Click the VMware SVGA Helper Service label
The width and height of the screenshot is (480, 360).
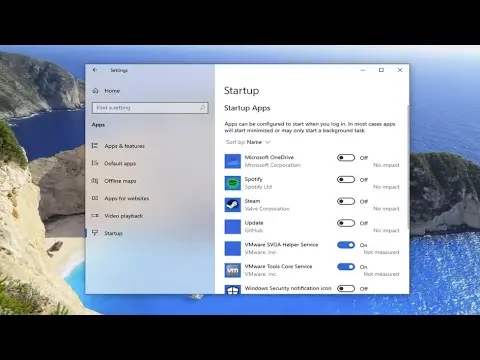point(281,244)
